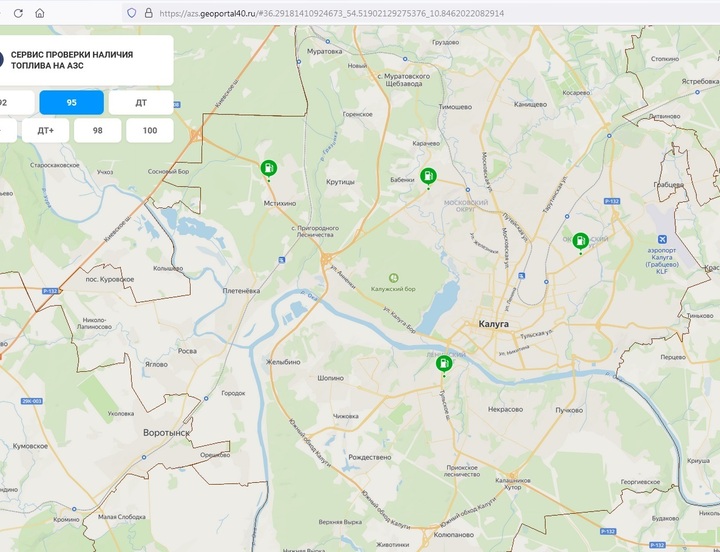Click the Муратовка label
Image resolution: width=720 pixels, height=552 pixels.
tap(325, 51)
